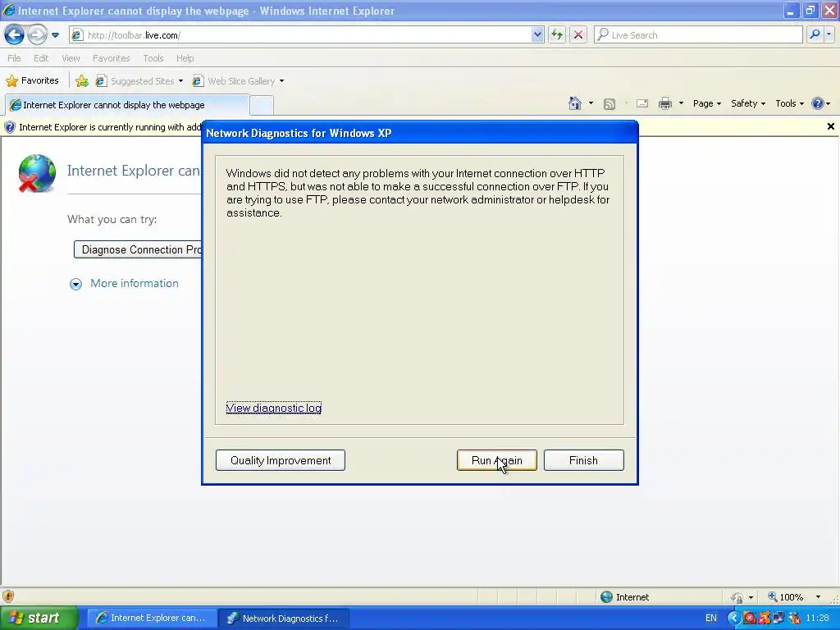This screenshot has width=840, height=630.
Task: Click the Home icon in command bar
Action: point(575,103)
